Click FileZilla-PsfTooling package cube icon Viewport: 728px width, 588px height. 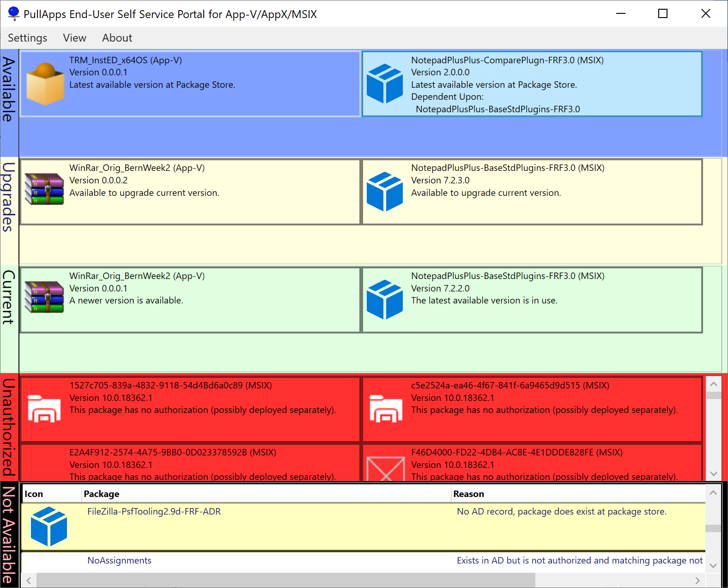[x=49, y=527]
